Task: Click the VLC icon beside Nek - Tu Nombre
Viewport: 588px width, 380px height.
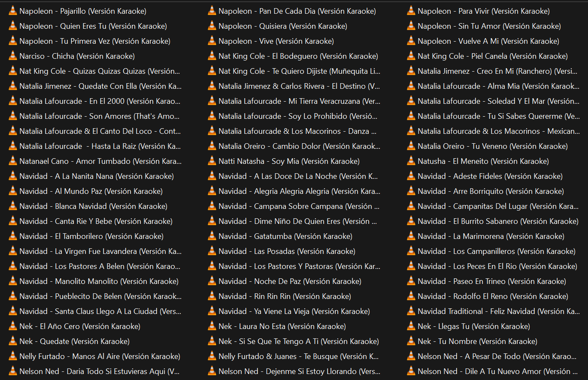Action: pos(411,341)
